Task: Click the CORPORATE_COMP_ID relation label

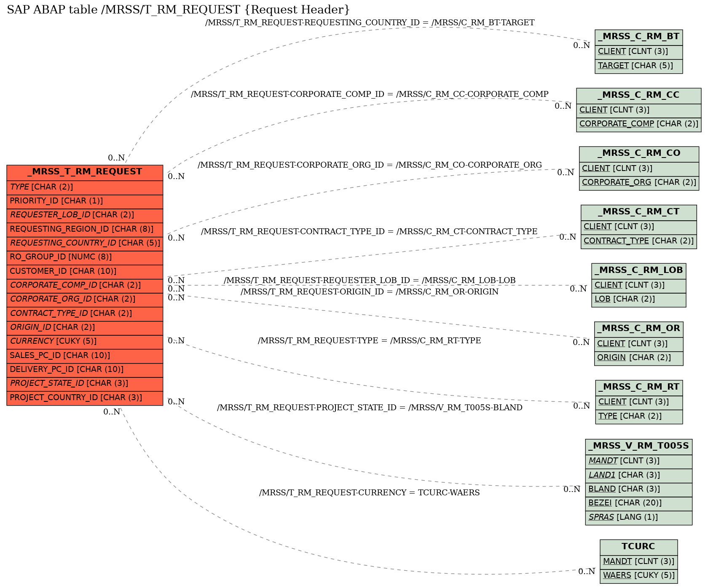Action: click(x=370, y=94)
